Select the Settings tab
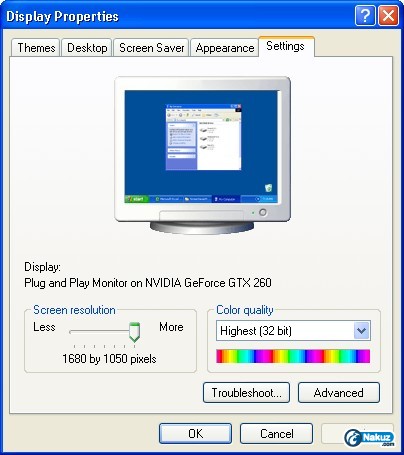 click(x=286, y=46)
